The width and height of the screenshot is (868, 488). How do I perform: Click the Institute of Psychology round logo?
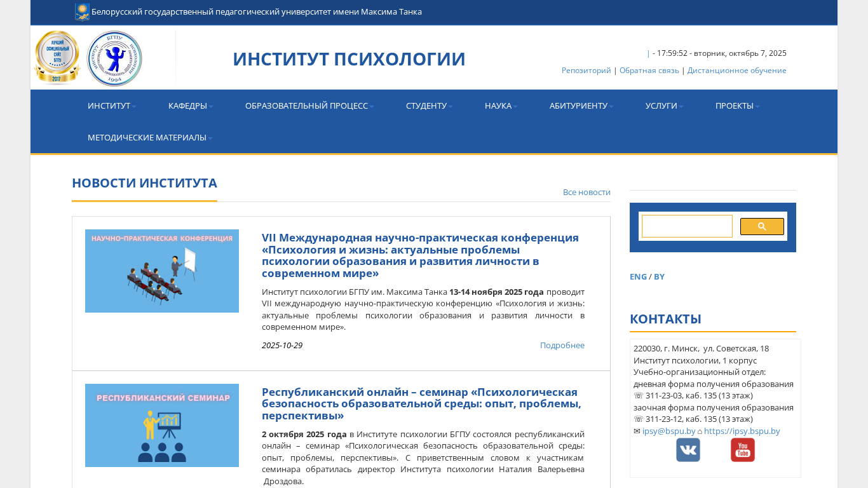pos(114,58)
